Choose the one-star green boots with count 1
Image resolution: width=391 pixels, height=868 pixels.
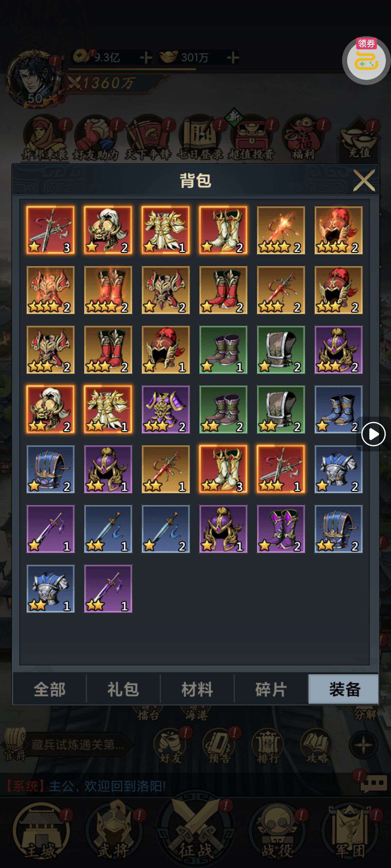[223, 350]
